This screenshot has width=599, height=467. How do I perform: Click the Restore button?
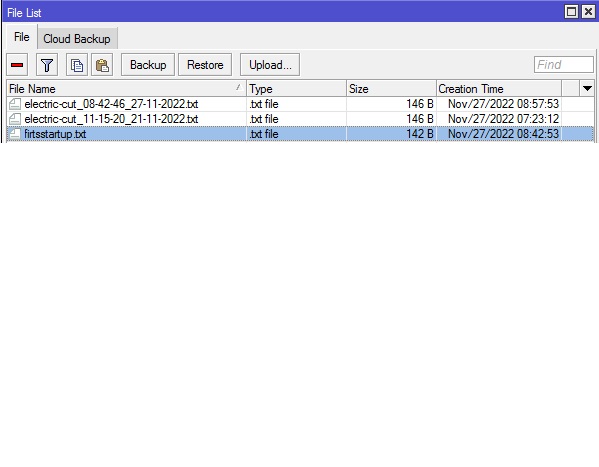tap(205, 65)
